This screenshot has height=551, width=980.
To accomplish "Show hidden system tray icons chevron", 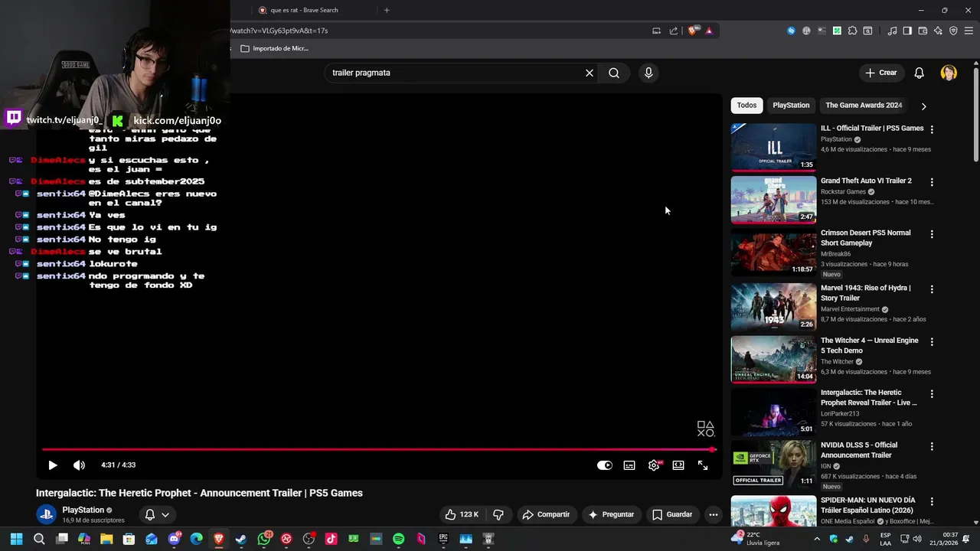I will 816,539.
